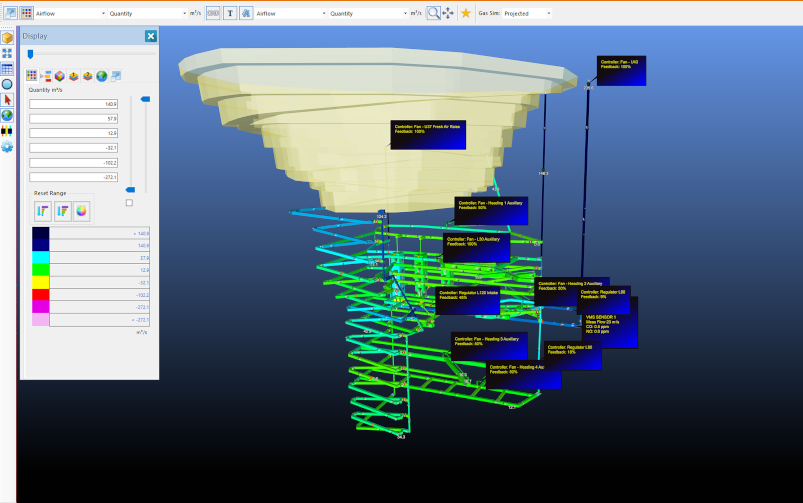Select the magnifier zoom tool in toolbar
The width and height of the screenshot is (803, 503).
(433, 13)
